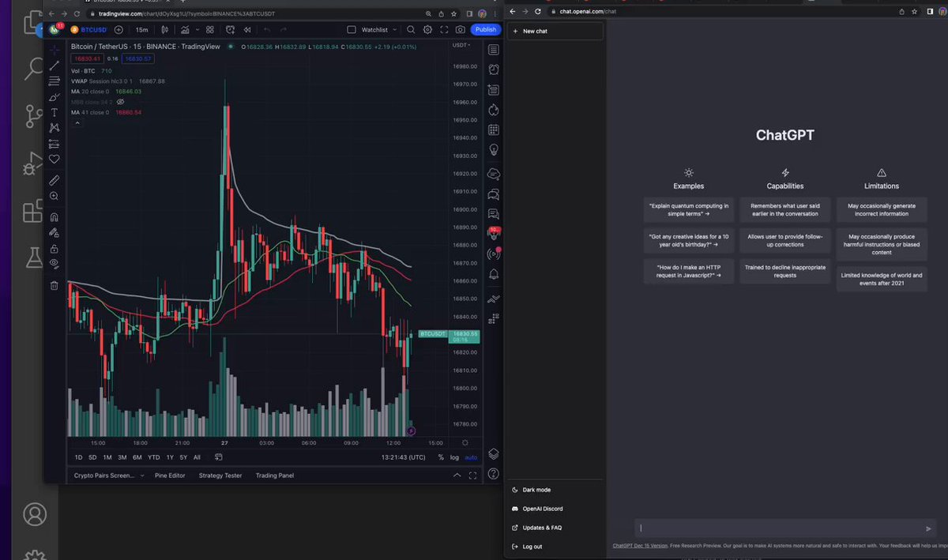Select the ruler measure tool
The width and height of the screenshot is (948, 560).
pyautogui.click(x=55, y=180)
